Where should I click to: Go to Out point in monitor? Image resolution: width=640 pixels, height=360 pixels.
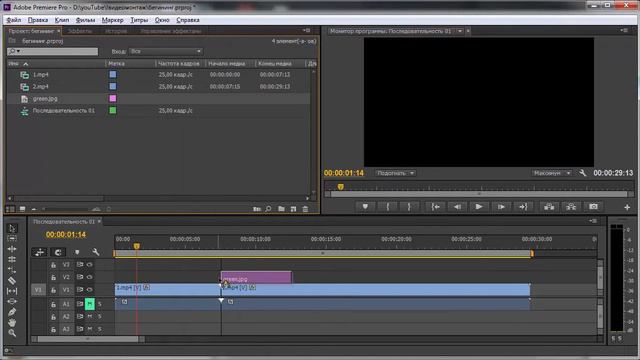click(x=523, y=207)
